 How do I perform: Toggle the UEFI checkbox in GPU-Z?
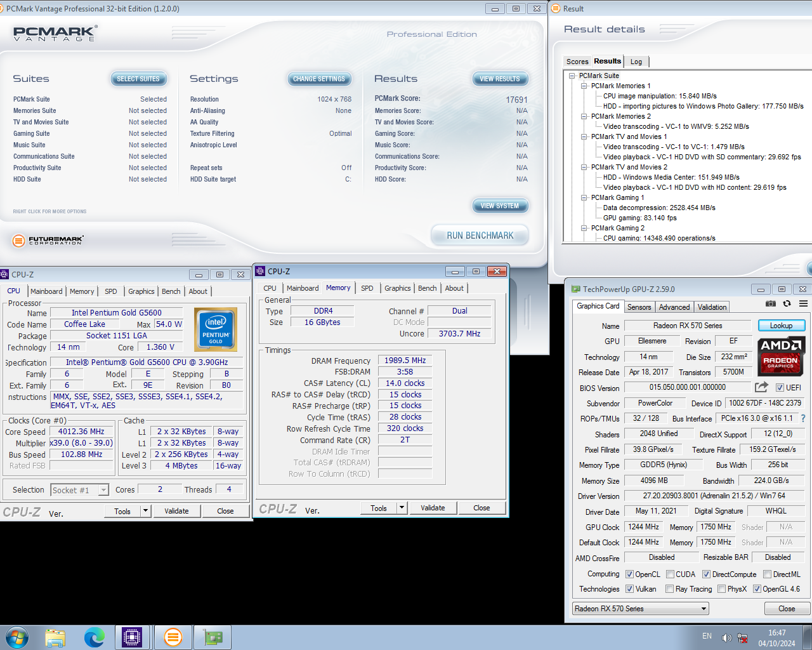[x=780, y=387]
